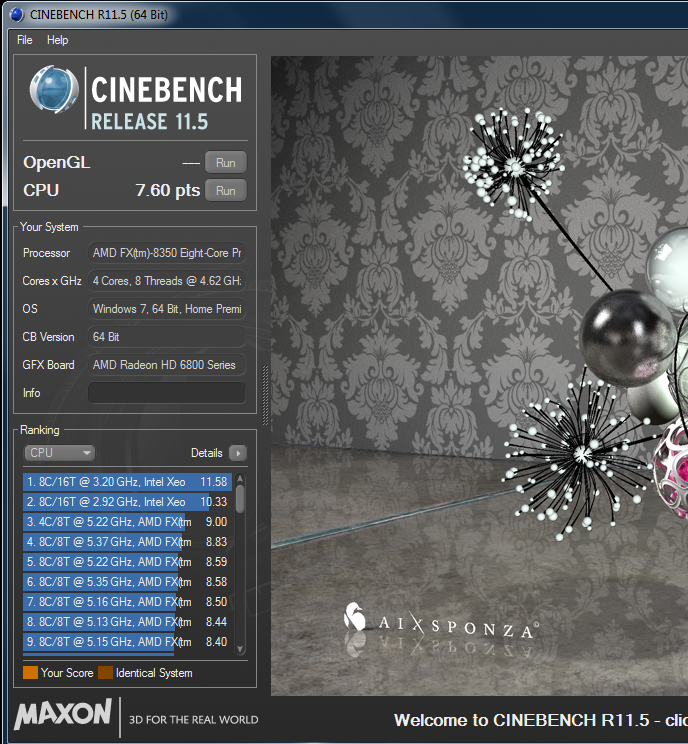The image size is (688, 744).
Task: Select ranking row 4 8C/8T @ 5.37 GHz
Action: 127,542
